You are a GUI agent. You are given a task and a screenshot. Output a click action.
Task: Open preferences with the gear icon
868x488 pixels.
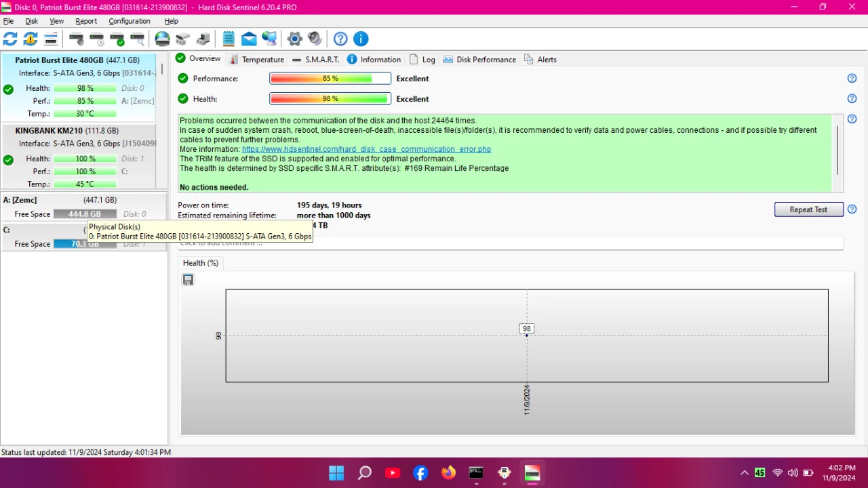[294, 39]
